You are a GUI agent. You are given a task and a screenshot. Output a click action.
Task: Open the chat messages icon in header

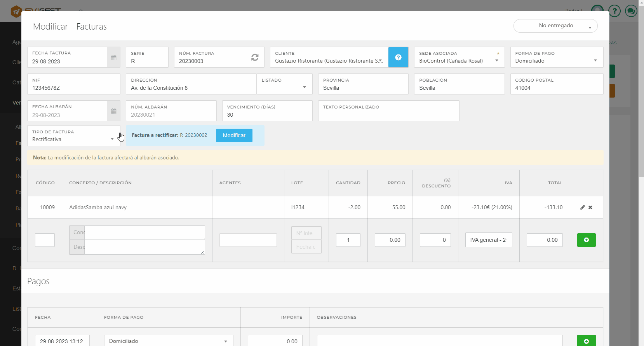click(631, 11)
